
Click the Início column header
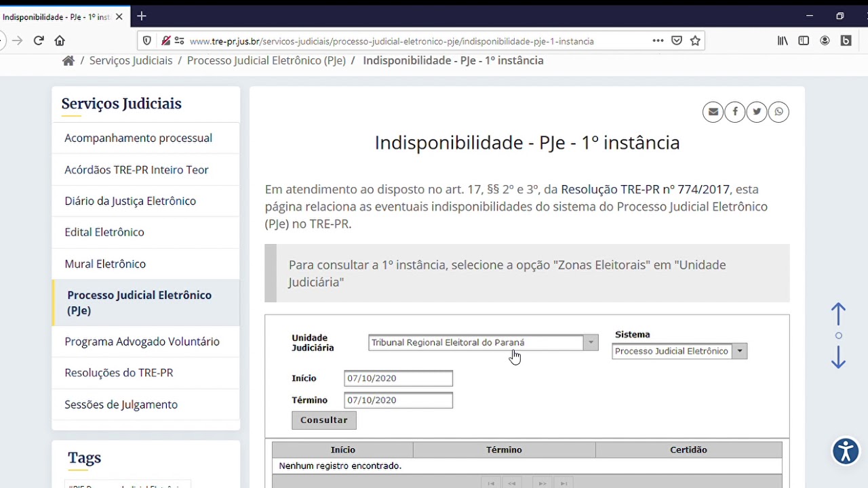(342, 450)
